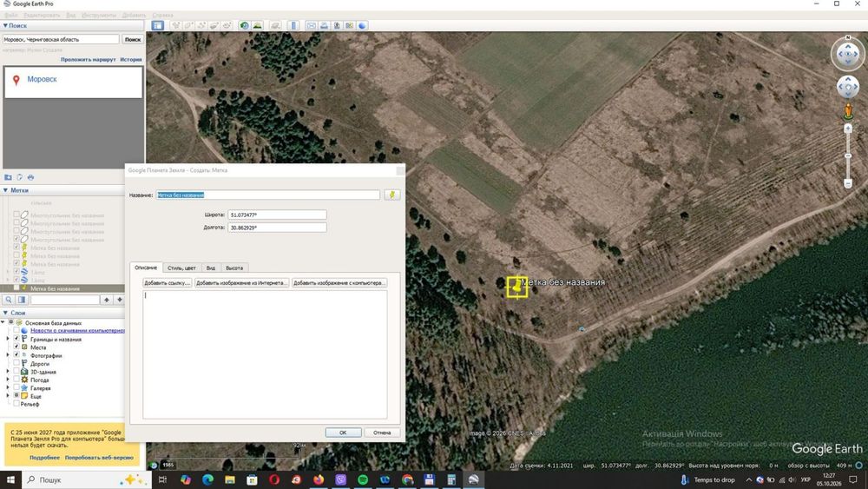The width and height of the screenshot is (868, 489).
Task: Click View in Google Maps toolbar icon
Action: coord(349,25)
